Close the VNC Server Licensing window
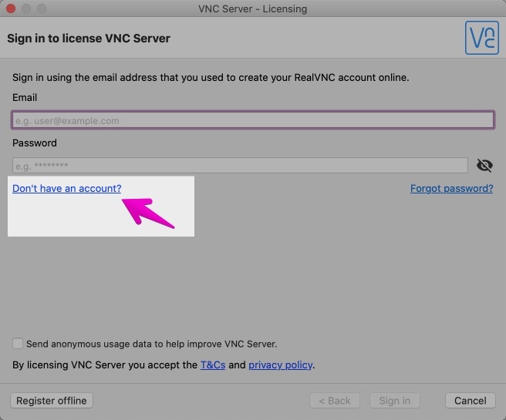This screenshot has width=506, height=420. pyautogui.click(x=11, y=8)
